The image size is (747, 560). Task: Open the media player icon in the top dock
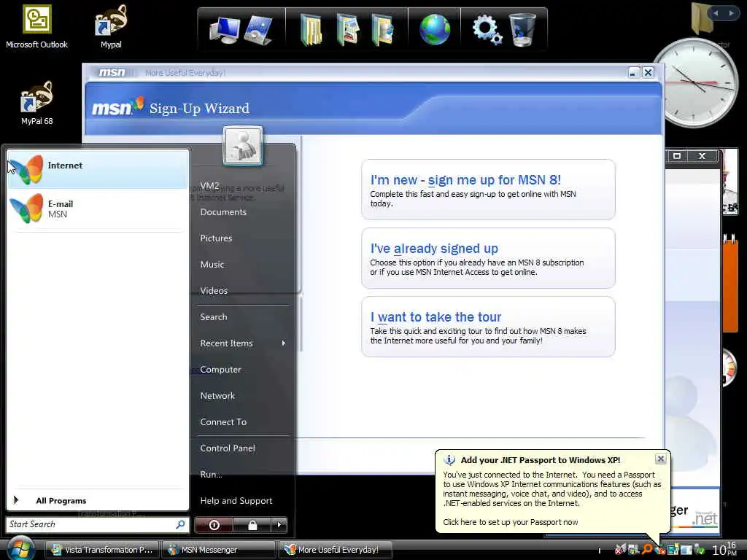[x=258, y=29]
